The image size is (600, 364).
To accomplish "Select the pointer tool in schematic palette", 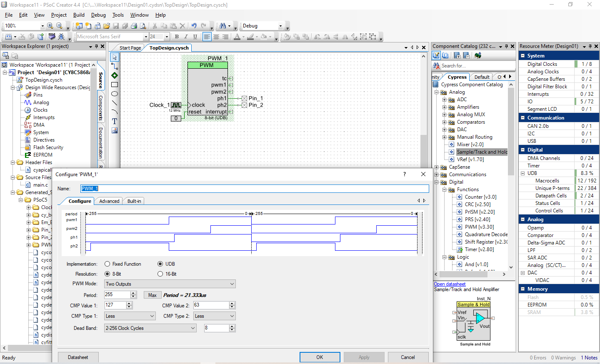I will pyautogui.click(x=115, y=57).
